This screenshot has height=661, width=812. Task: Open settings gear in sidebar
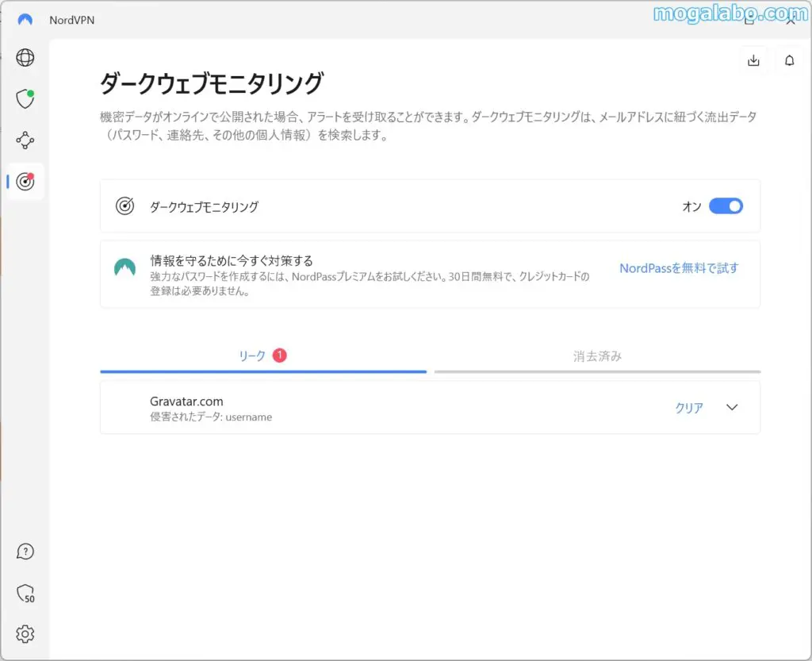click(25, 634)
